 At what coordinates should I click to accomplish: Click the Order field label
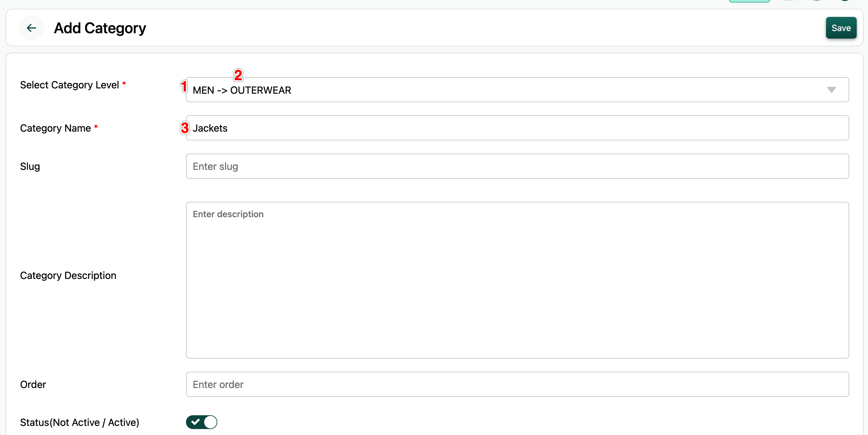33,385
